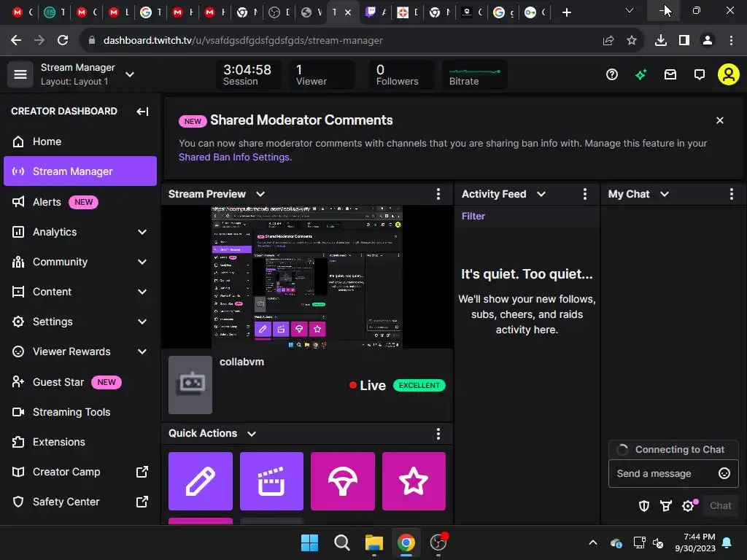Click the Raid Channel parachute quick action

coord(343,481)
